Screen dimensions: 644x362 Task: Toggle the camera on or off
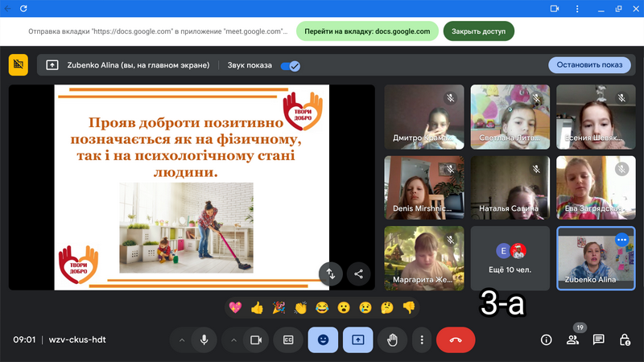[256, 339]
